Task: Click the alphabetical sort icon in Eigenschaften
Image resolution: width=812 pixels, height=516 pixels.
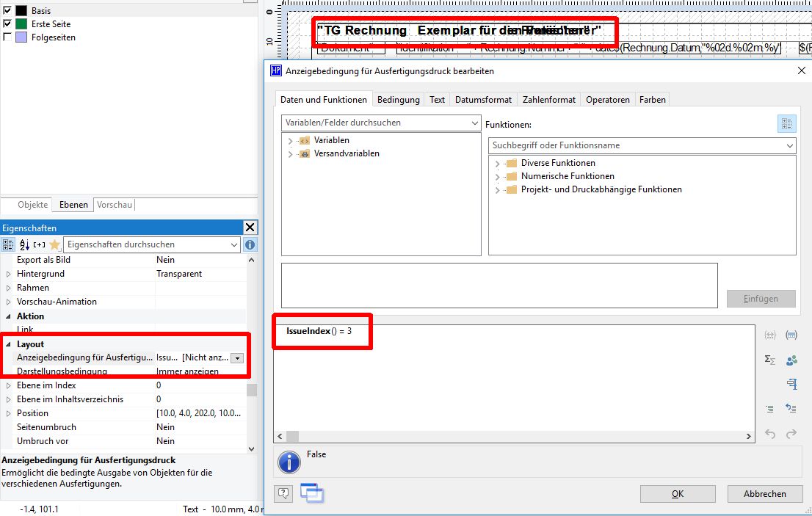Action: 23,244
